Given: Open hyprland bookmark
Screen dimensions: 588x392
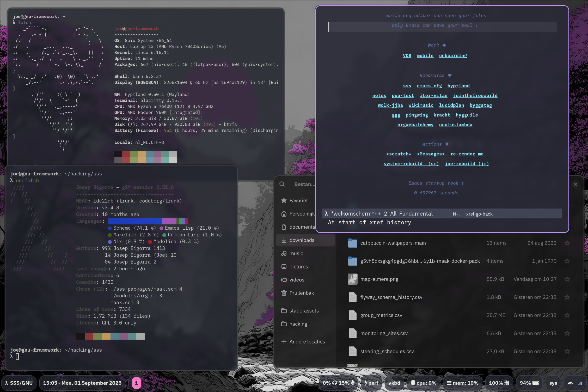Looking at the screenshot, I should [458, 86].
